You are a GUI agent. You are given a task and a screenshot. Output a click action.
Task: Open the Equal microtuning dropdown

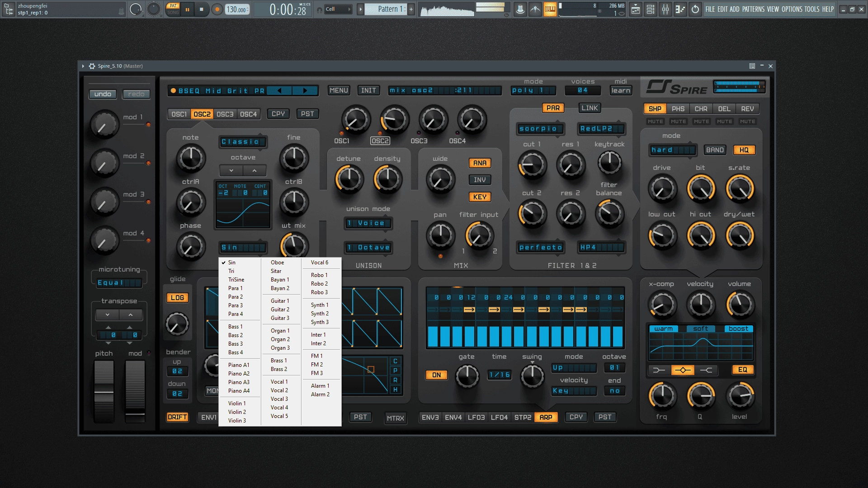pos(119,283)
